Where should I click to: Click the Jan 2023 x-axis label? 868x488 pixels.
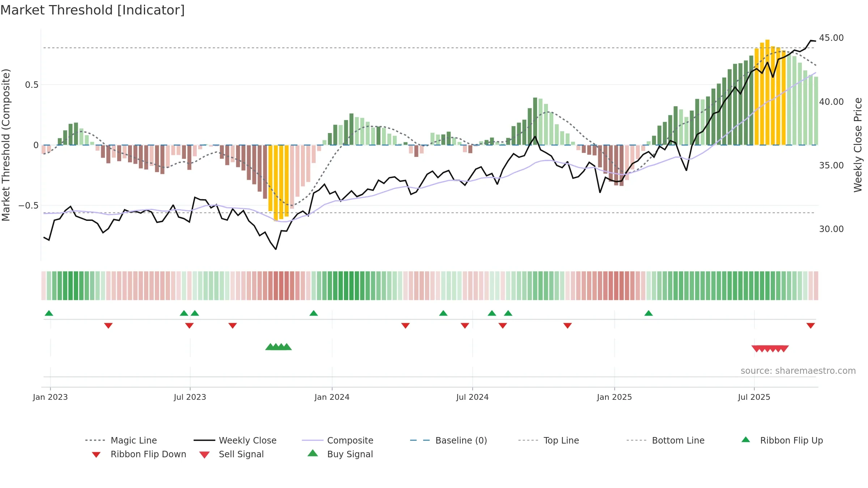(50, 397)
